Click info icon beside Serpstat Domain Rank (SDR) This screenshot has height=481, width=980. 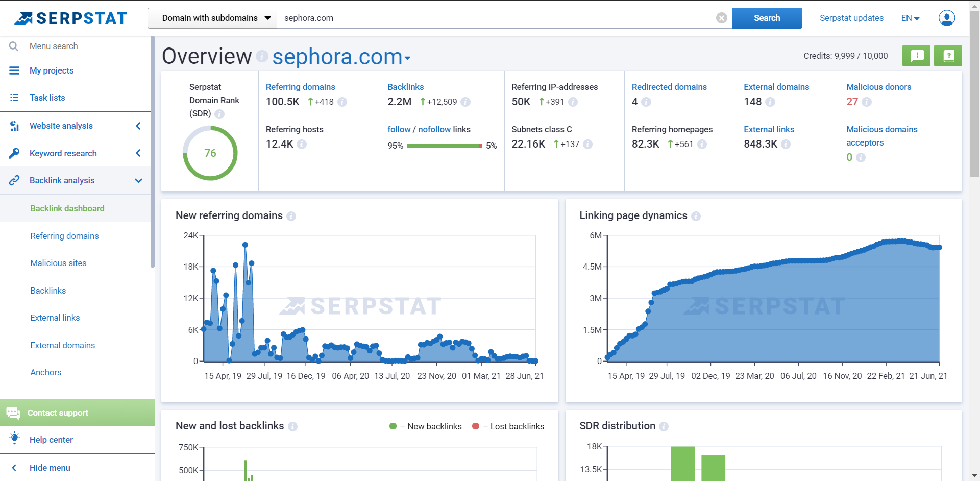[x=219, y=114]
